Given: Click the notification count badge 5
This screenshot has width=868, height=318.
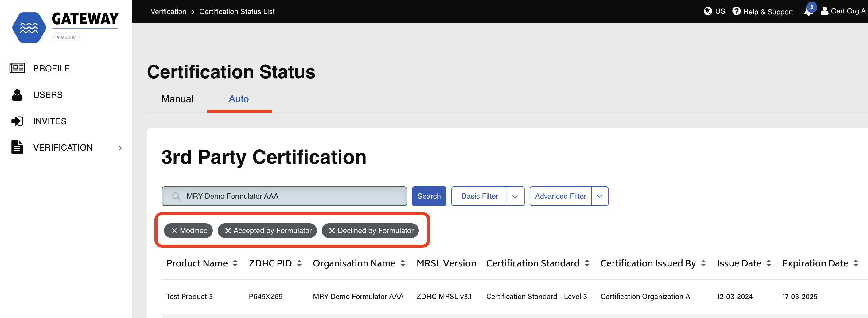Looking at the screenshot, I should (x=812, y=7).
